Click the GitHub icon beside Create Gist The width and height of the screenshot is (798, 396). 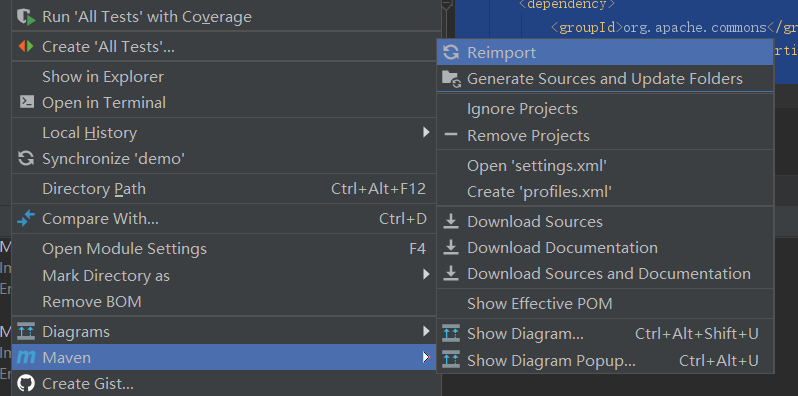point(26,383)
